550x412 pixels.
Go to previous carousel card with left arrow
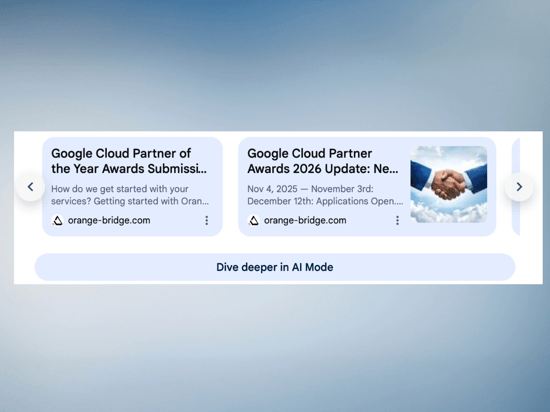(31, 187)
